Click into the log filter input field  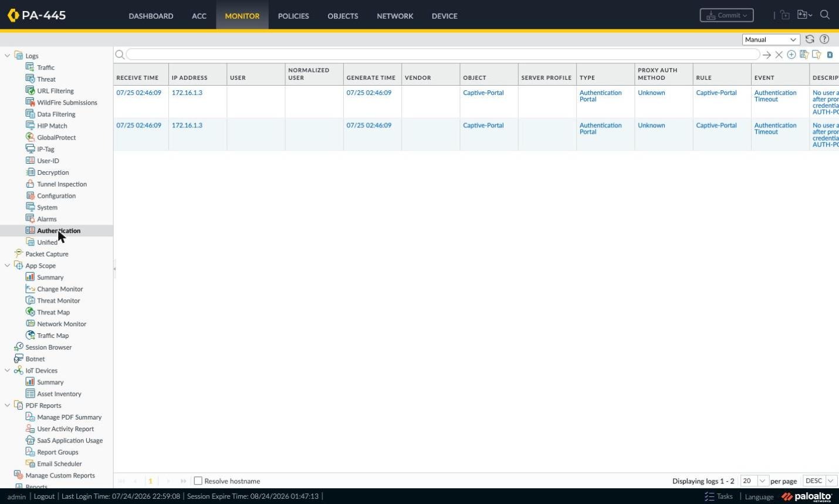443,55
